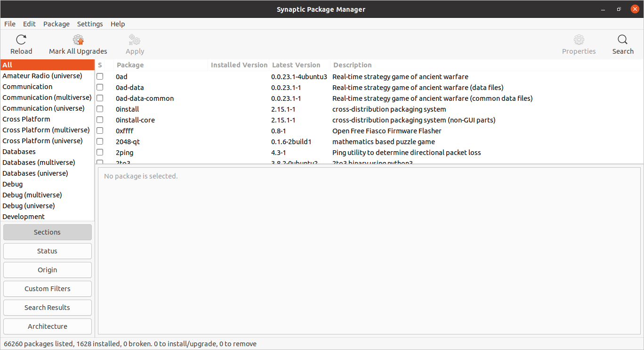
Task: Click the Search Results button
Action: point(48,308)
